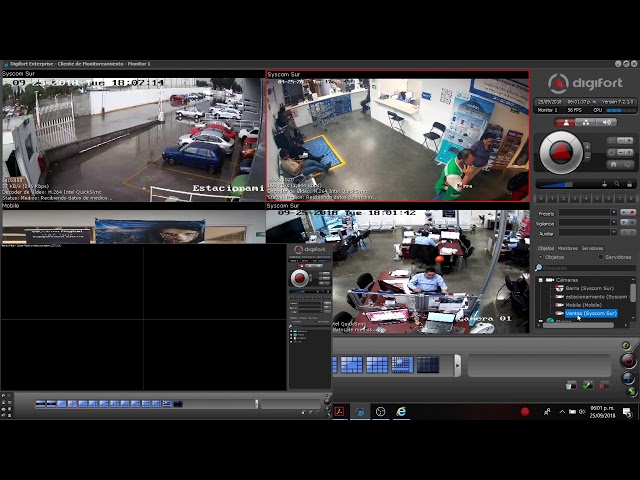This screenshot has height=480, width=640.
Task: Click the red recording tray icon
Action: click(x=525, y=412)
